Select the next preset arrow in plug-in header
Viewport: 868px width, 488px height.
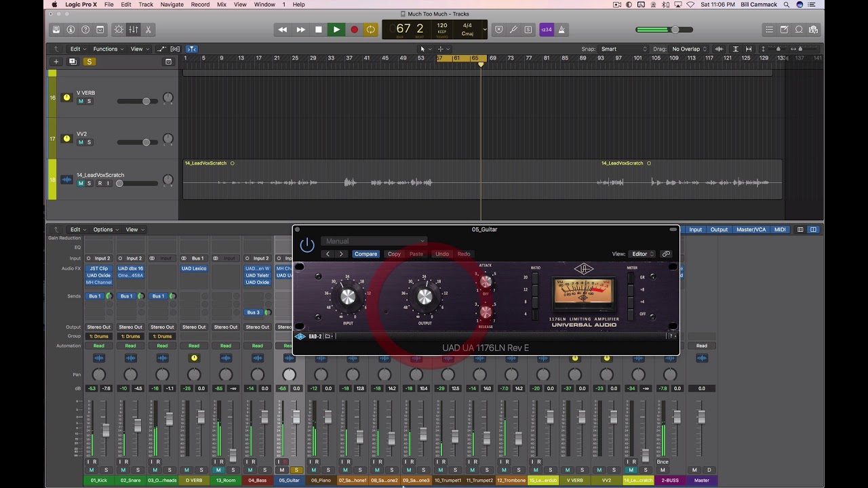coord(341,254)
